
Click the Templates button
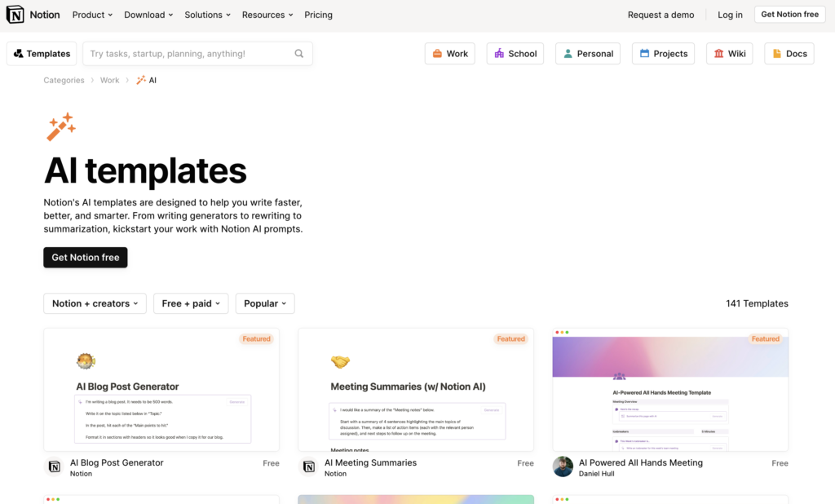42,53
